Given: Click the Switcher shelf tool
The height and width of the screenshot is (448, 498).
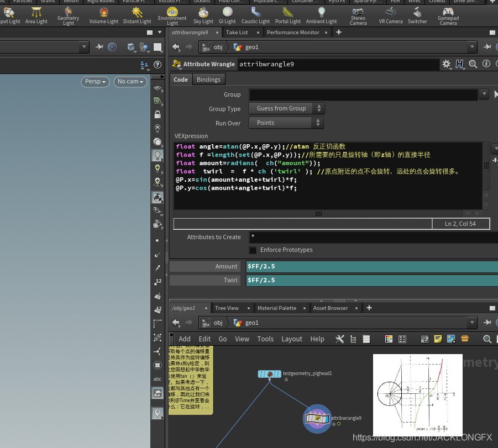Looking at the screenshot, I should (417, 15).
